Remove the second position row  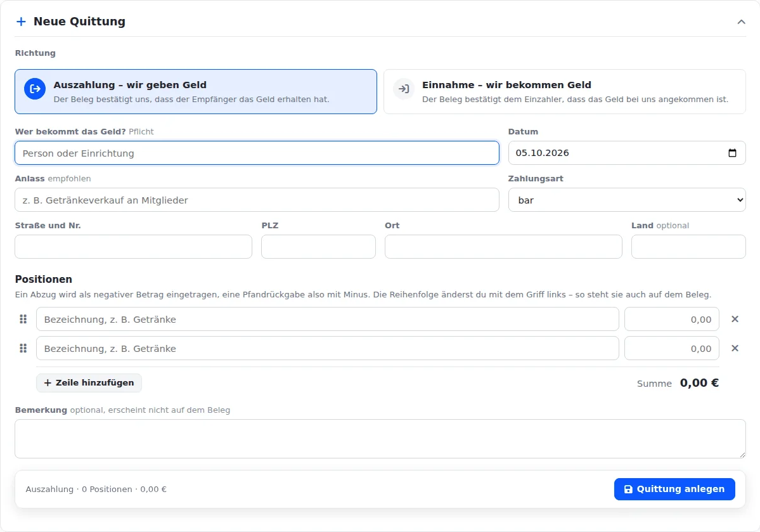pos(735,348)
